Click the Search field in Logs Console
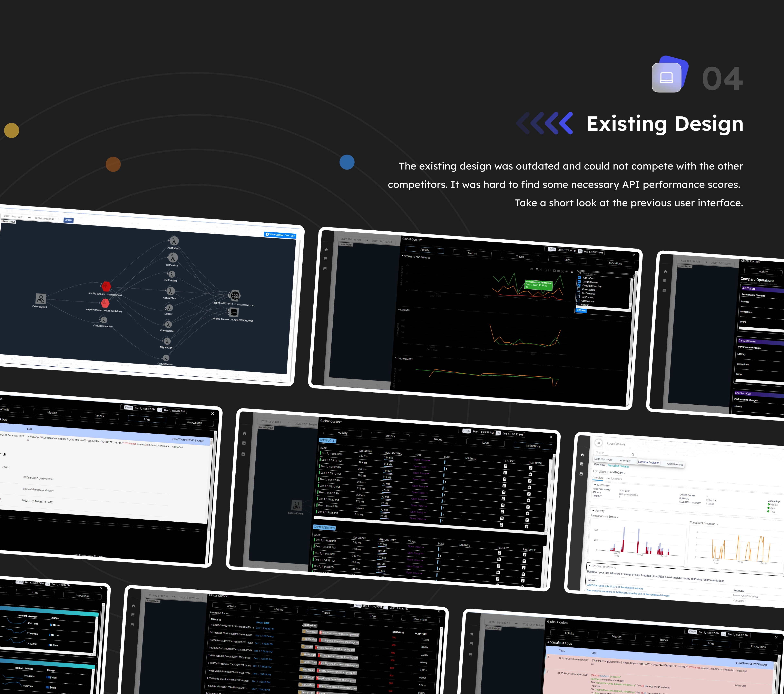 tap(615, 453)
